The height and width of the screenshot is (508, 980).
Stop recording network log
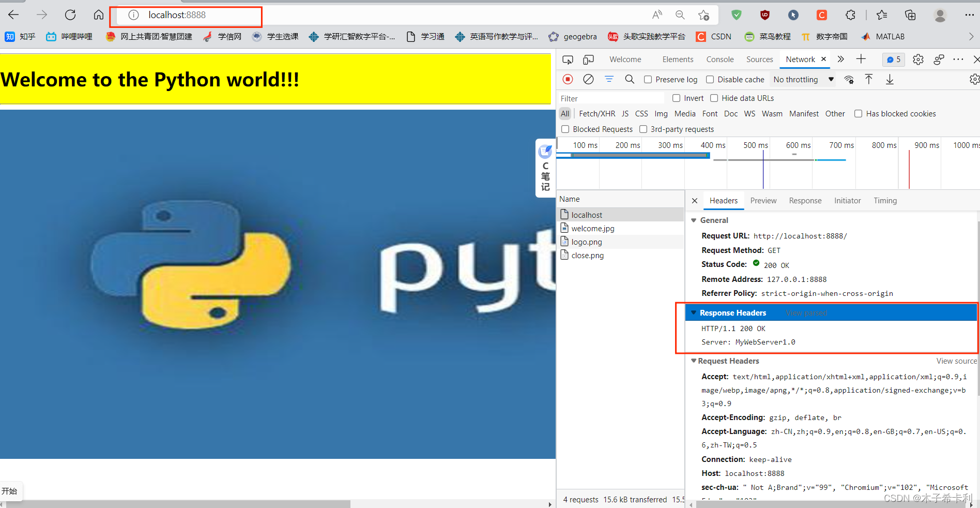(x=568, y=79)
